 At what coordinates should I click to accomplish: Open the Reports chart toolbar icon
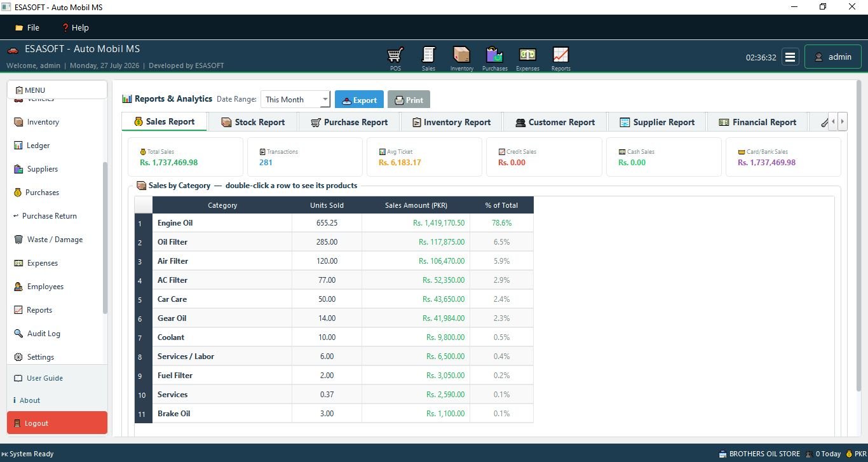tap(560, 58)
